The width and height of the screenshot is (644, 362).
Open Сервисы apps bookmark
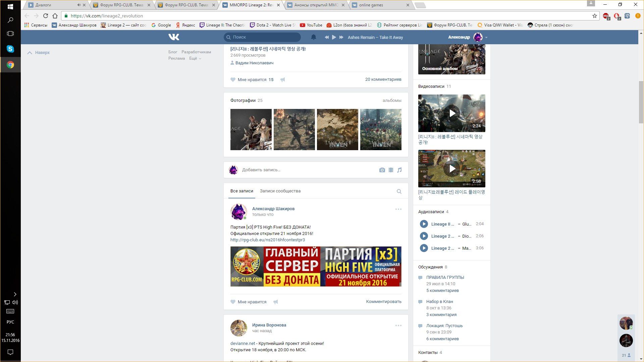(36, 25)
